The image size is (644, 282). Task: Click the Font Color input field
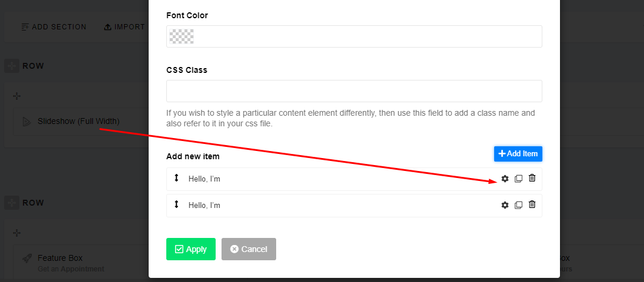364,36
